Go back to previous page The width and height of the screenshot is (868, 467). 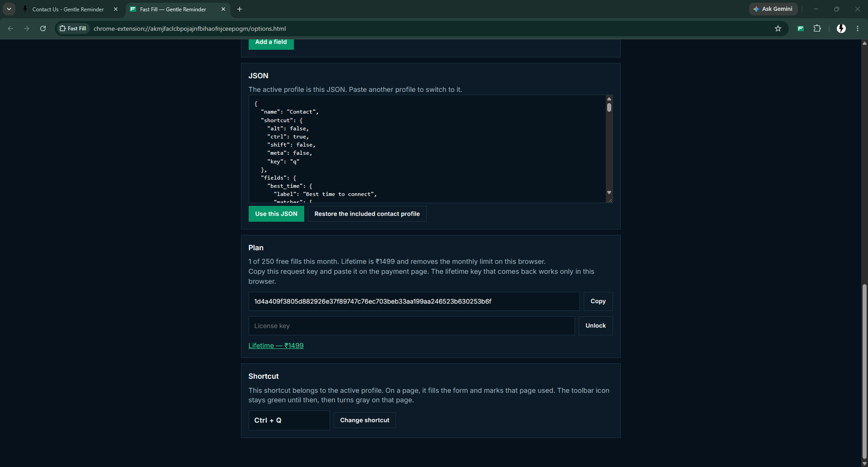point(10,29)
